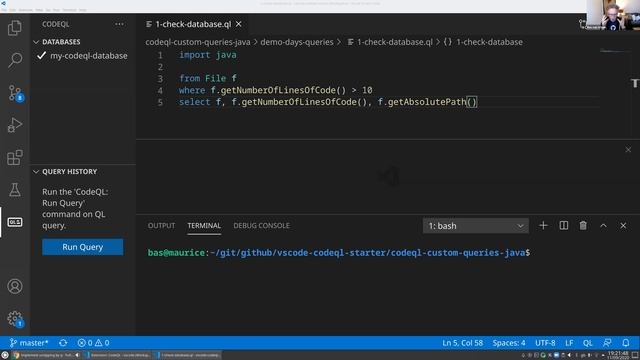
Task: Maximize the panel with up chevron
Action: click(x=603, y=226)
